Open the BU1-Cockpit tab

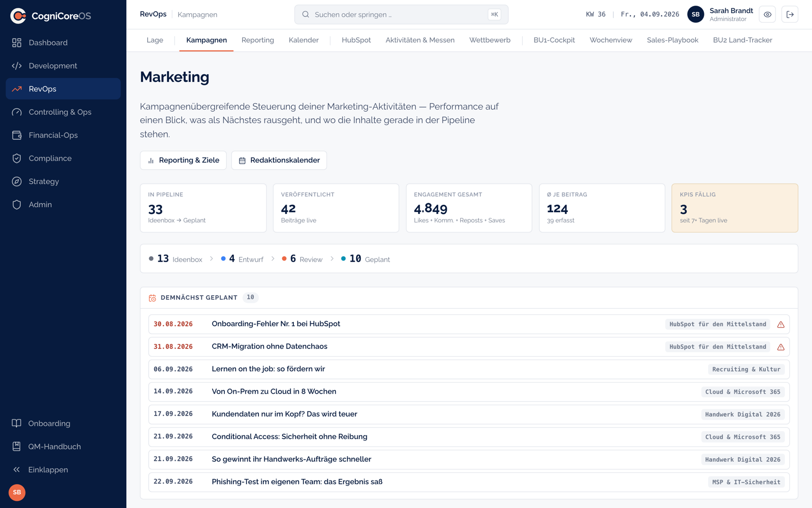554,40
